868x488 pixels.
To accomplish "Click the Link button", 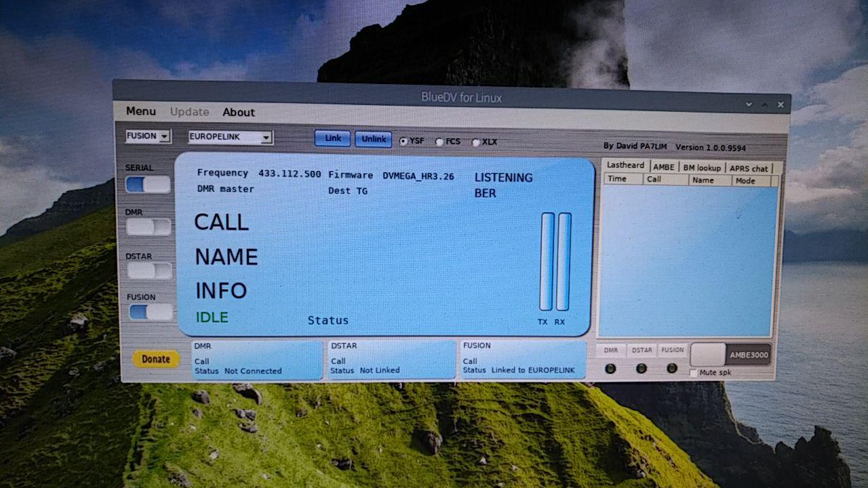I will (332, 138).
